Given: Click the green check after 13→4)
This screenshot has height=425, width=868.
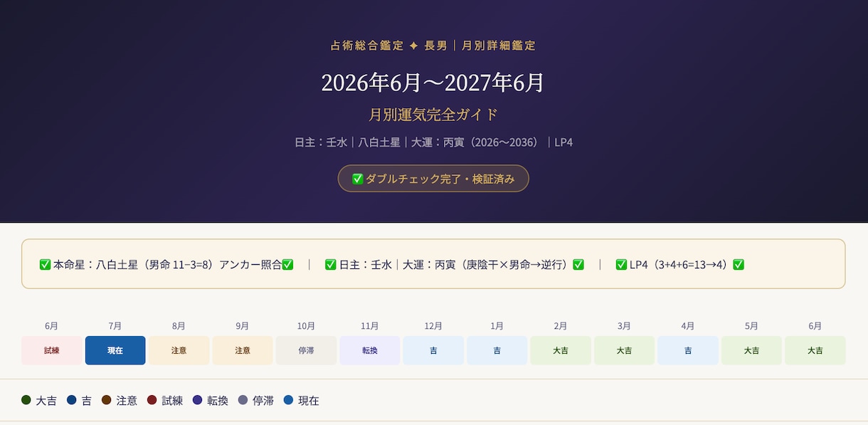Looking at the screenshot, I should point(739,265).
